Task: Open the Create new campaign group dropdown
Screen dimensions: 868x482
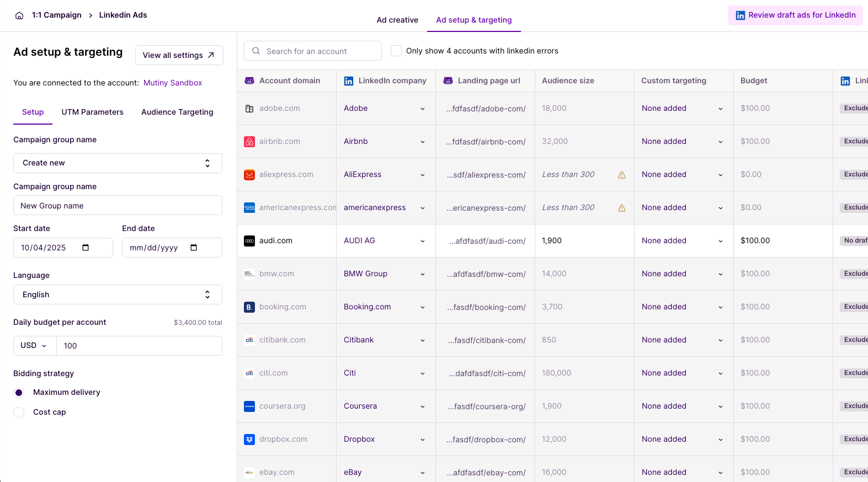Action: [118, 163]
